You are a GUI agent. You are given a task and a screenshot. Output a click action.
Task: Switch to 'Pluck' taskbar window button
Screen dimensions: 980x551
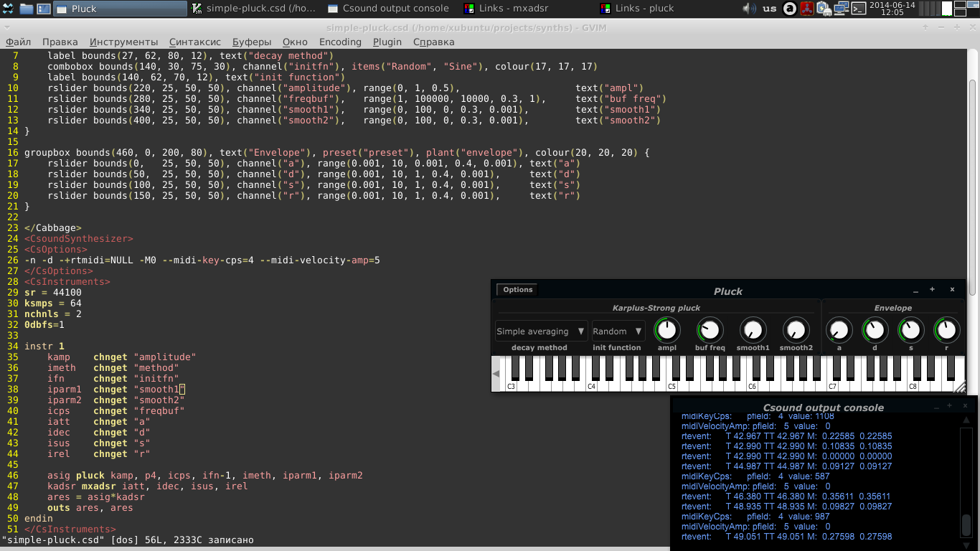coord(120,9)
